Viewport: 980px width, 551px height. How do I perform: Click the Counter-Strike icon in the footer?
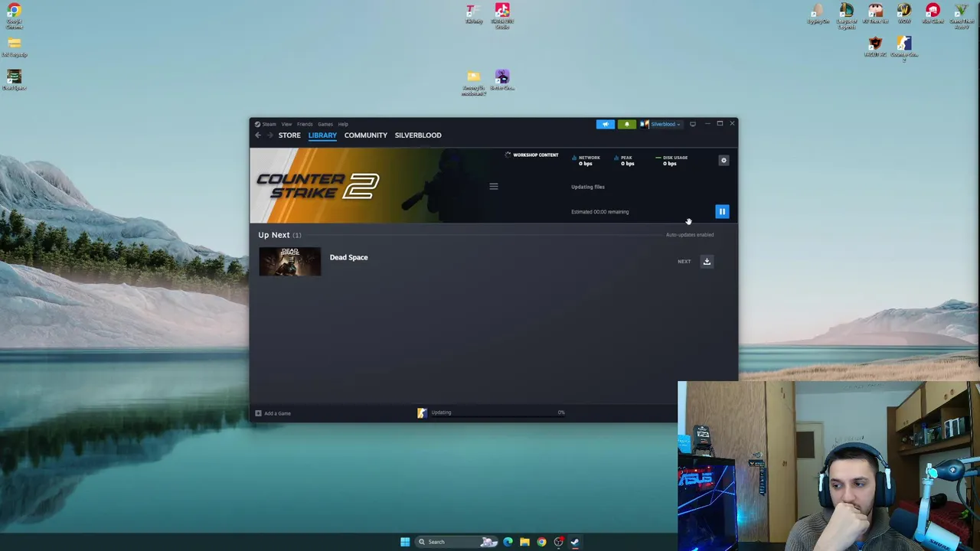[x=422, y=413]
